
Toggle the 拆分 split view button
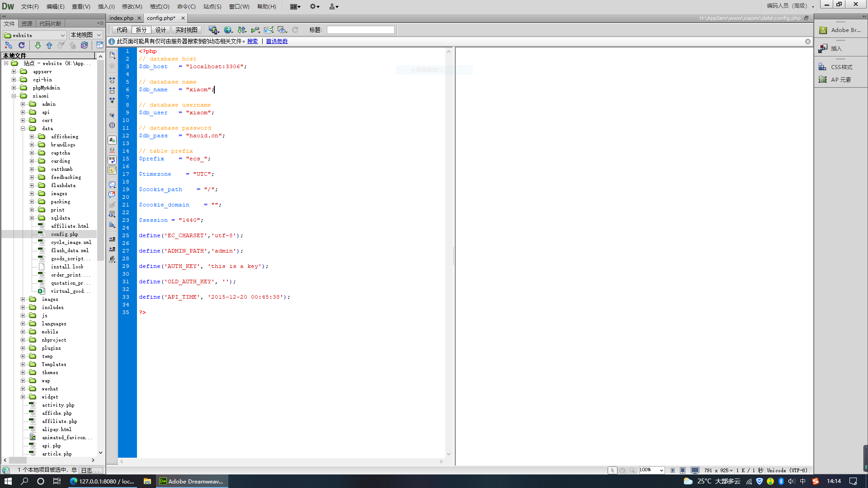coord(142,30)
